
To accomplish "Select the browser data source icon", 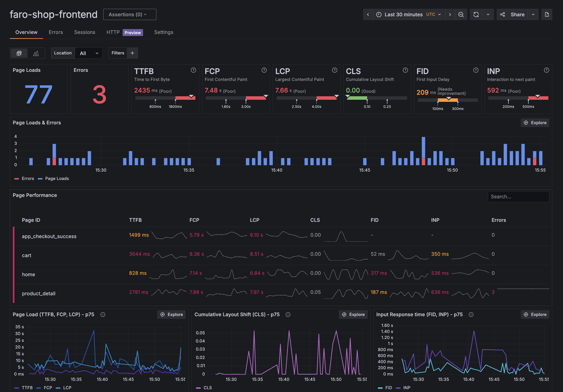I will [x=19, y=53].
